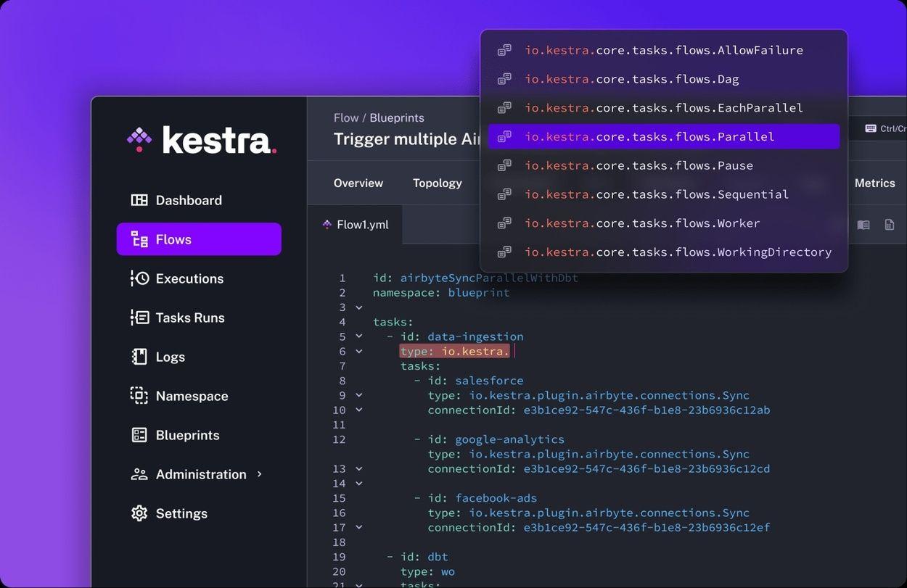Select the Dashboard icon in the sidebar
The image size is (907, 588).
(139, 199)
